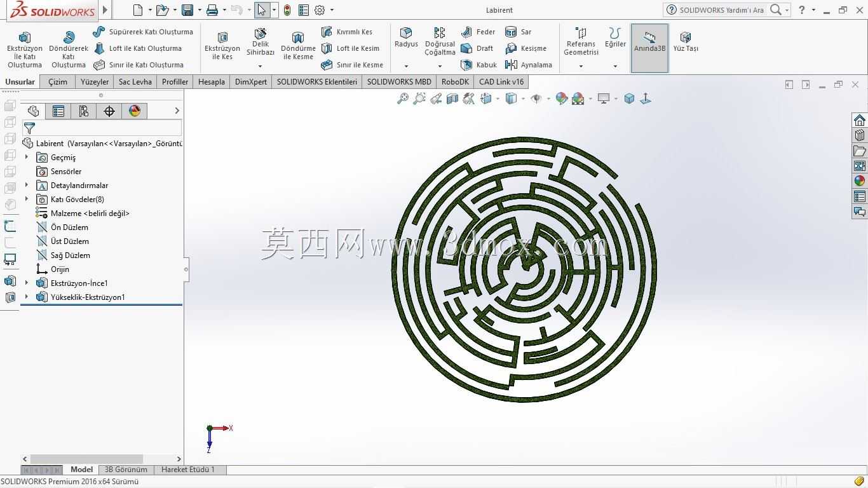Choose the Kesişme intersect tool
The width and height of the screenshot is (868, 488).
tap(526, 48)
